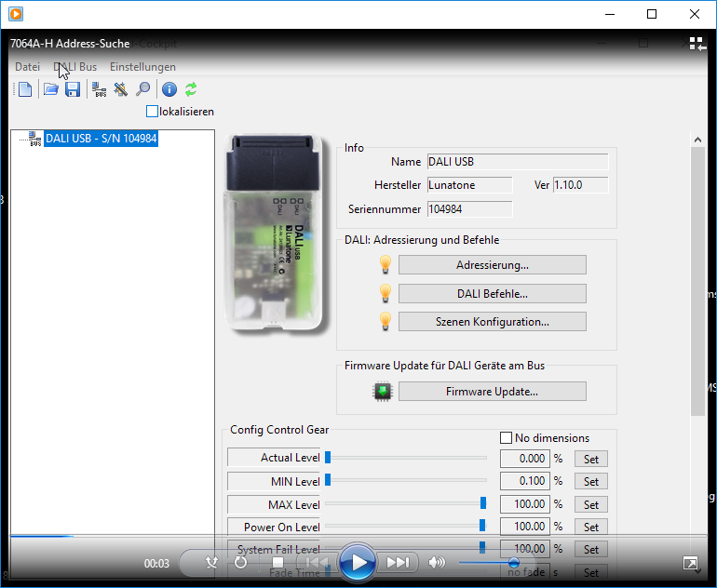The height and width of the screenshot is (588, 717).
Task: Click the new document toolbar icon
Action: [25, 89]
